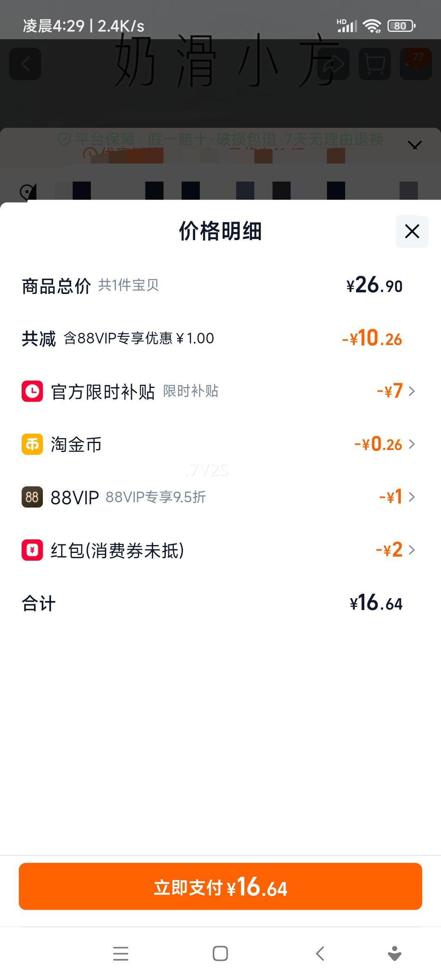The height and width of the screenshot is (980, 441).
Task: Tap the 88VIP badge icon
Action: click(32, 497)
